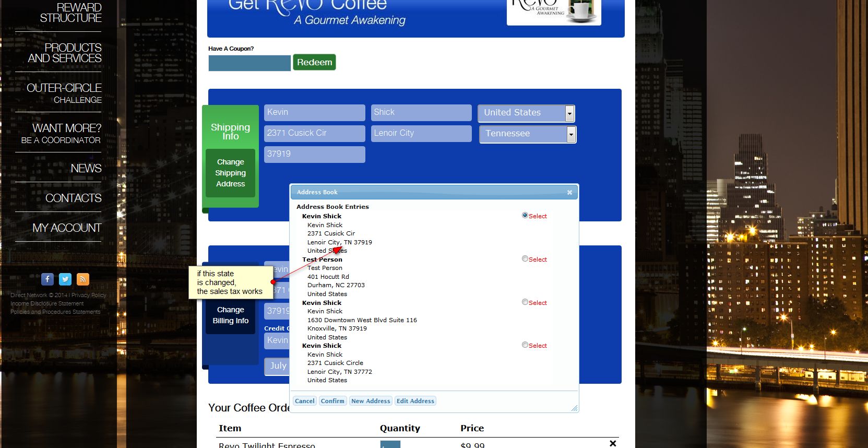Image resolution: width=868 pixels, height=448 pixels.
Task: Click the 'Item' column header
Action: [x=230, y=428]
